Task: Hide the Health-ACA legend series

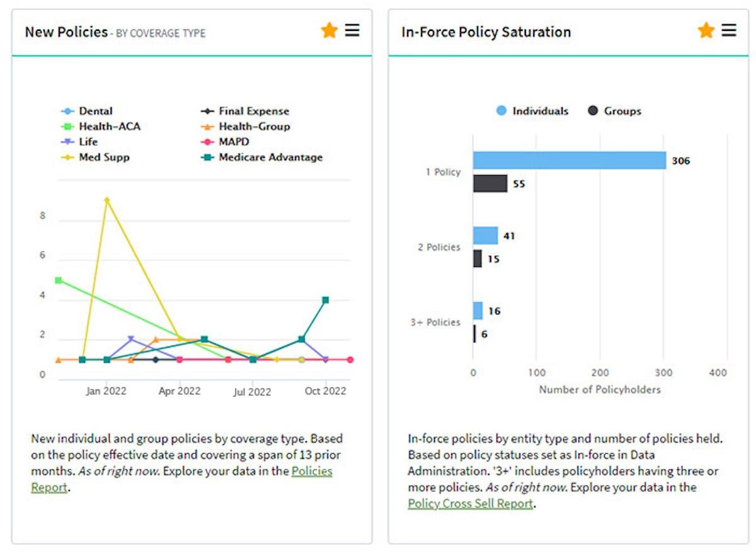Action: tap(109, 127)
